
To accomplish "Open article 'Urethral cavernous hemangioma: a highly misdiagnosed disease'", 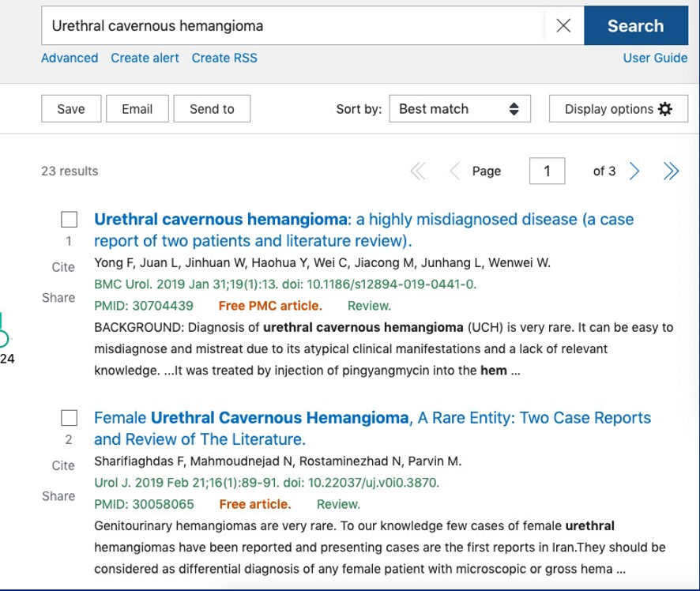I will 364,230.
